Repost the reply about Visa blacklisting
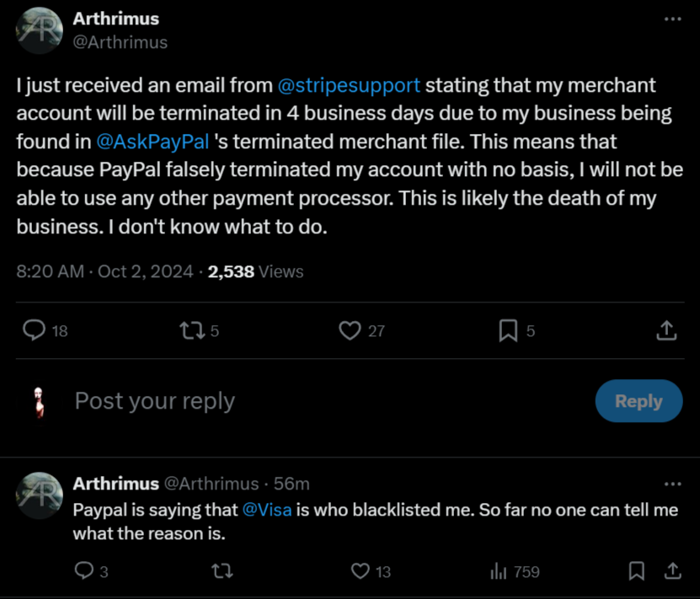Viewport: 700px width, 599px height. pyautogui.click(x=222, y=572)
